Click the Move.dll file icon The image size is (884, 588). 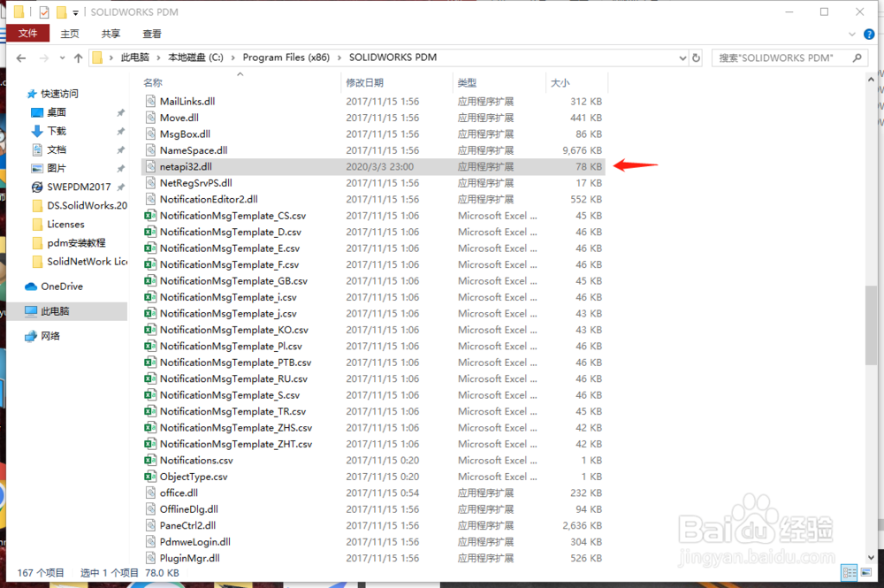[x=150, y=118]
